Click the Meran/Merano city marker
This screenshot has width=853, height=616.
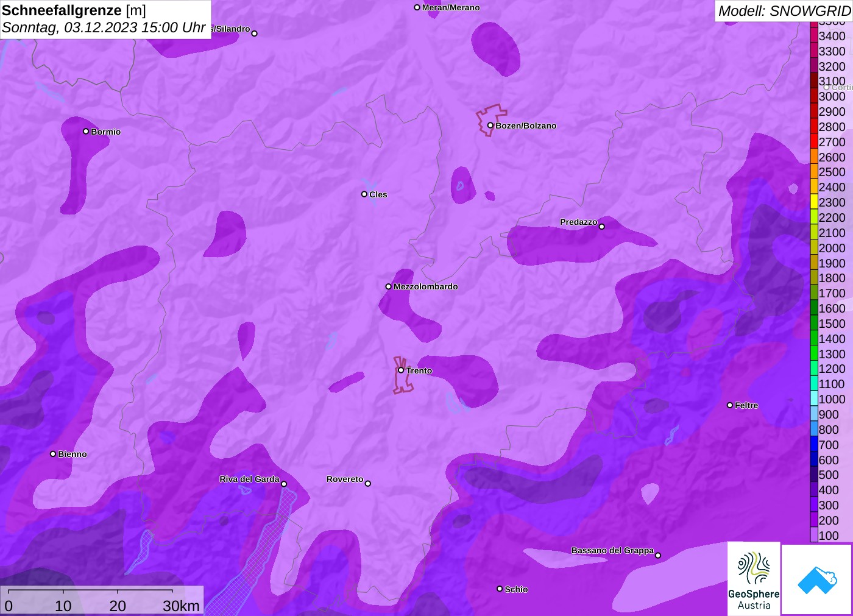pyautogui.click(x=417, y=7)
